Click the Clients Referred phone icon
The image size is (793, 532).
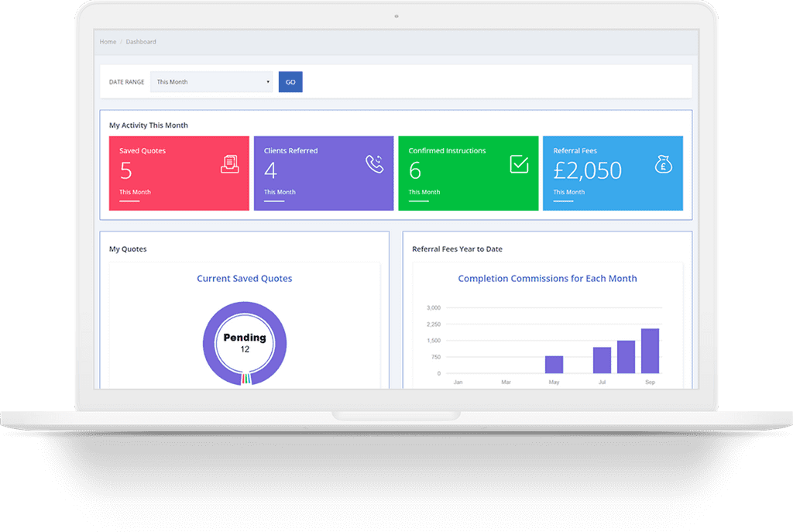click(x=375, y=164)
